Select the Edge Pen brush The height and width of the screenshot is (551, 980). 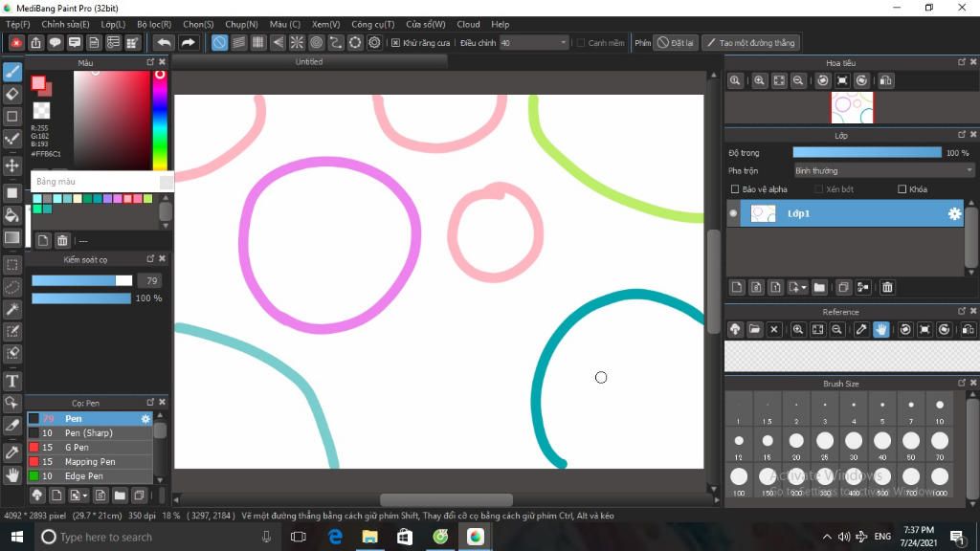(x=89, y=476)
